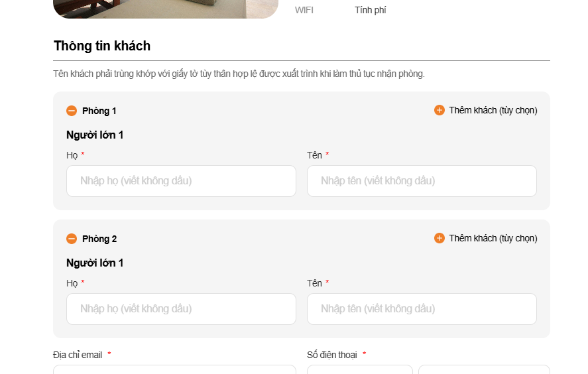The image size is (588, 374).
Task: Click the orange plus icon in Phòng 2
Action: [440, 238]
